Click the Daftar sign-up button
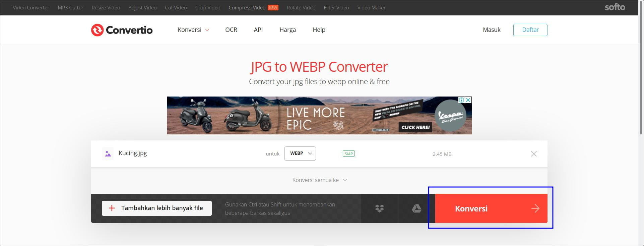644x246 pixels. coord(530,30)
